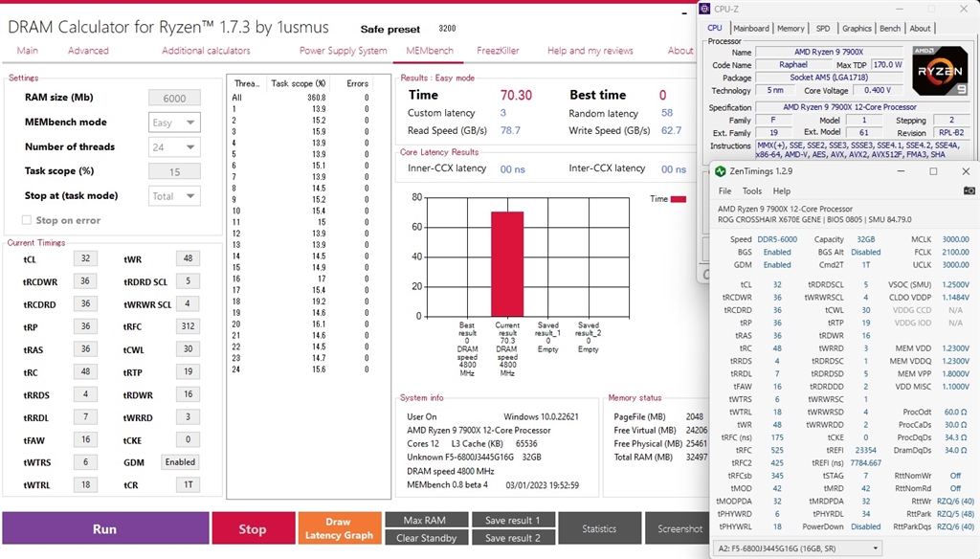The image size is (980, 559).
Task: Click CPU-Z Code Name field Raphael
Action: pyautogui.click(x=793, y=64)
